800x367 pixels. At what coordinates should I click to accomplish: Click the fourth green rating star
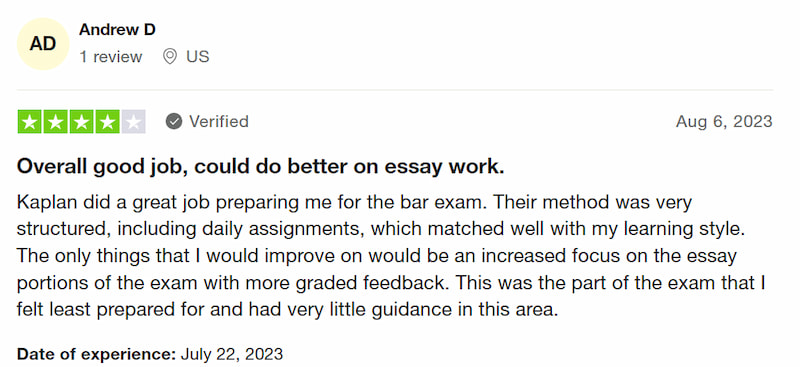[108, 121]
